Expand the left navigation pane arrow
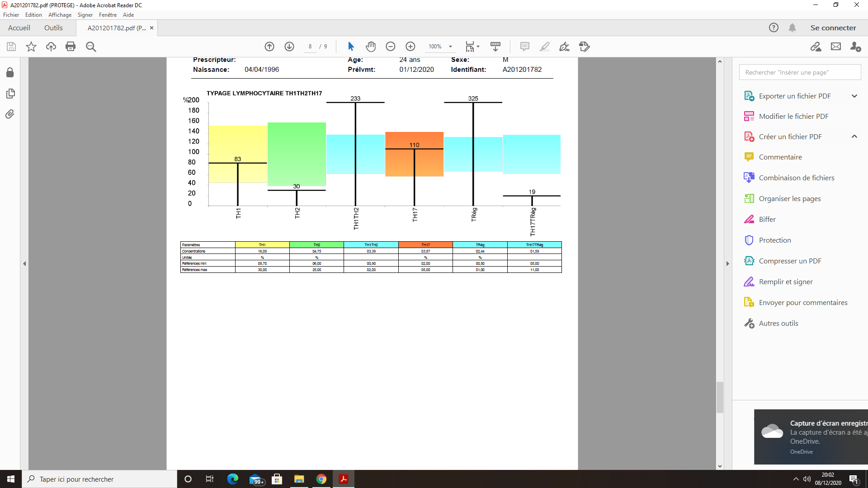The width and height of the screenshot is (868, 488). pyautogui.click(x=24, y=263)
